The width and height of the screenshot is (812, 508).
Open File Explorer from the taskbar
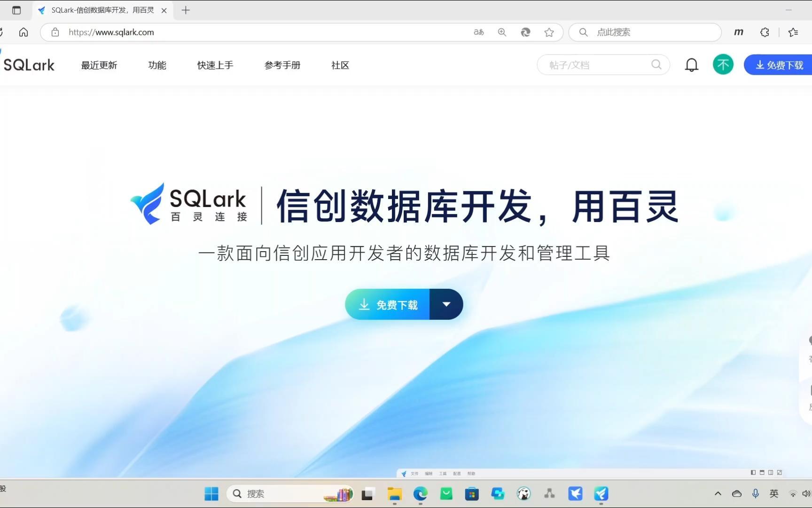point(394,493)
